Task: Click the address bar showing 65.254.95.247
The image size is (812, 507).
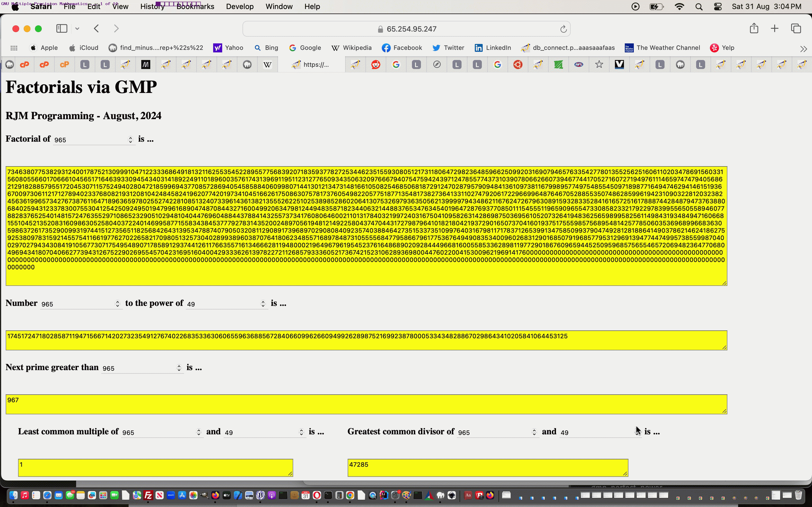Action: 411,29
